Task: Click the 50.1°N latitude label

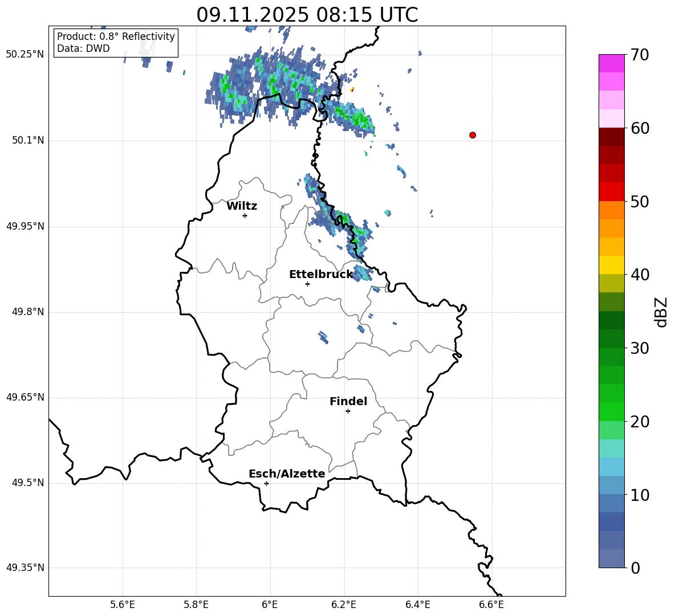Action: [x=28, y=141]
